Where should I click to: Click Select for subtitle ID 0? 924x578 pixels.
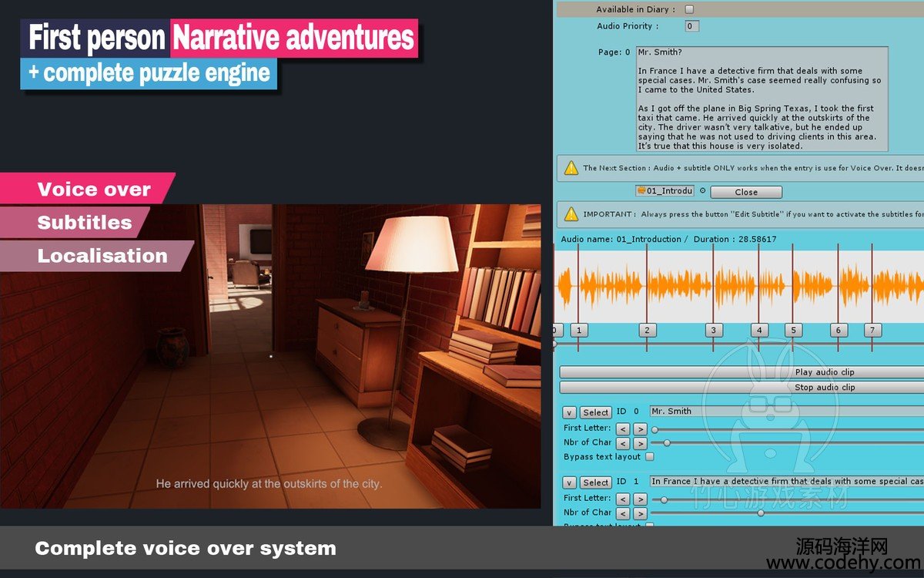[595, 412]
